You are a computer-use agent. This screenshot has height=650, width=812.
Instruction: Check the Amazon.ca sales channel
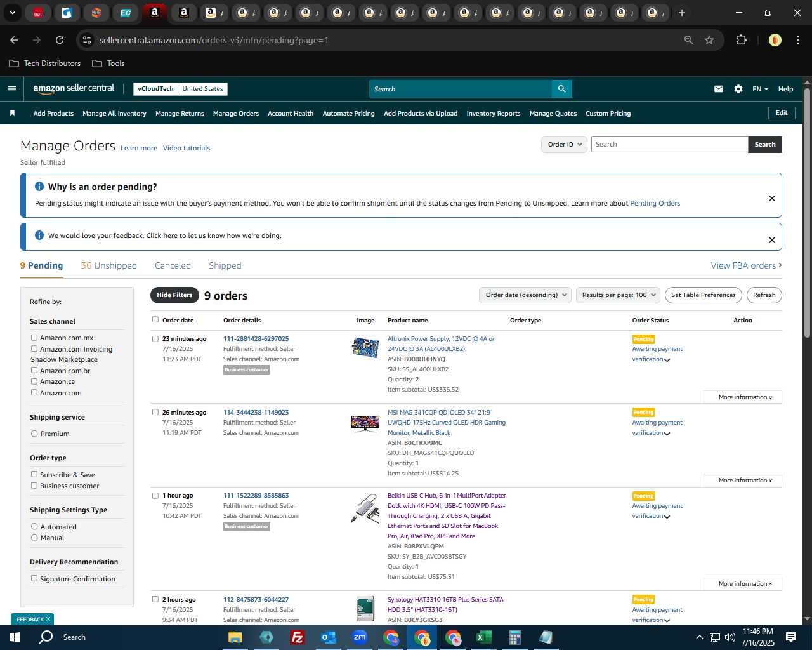click(34, 381)
